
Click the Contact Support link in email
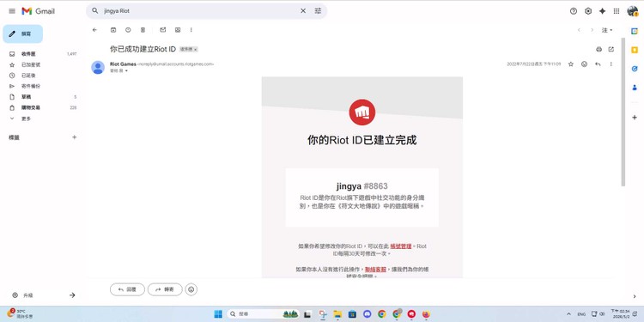(x=375, y=270)
